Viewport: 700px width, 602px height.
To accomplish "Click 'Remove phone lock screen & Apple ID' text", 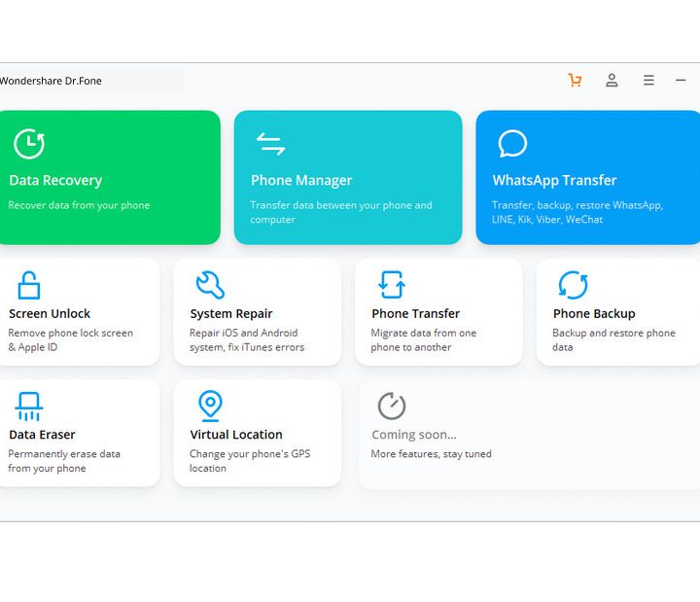I will (71, 339).
